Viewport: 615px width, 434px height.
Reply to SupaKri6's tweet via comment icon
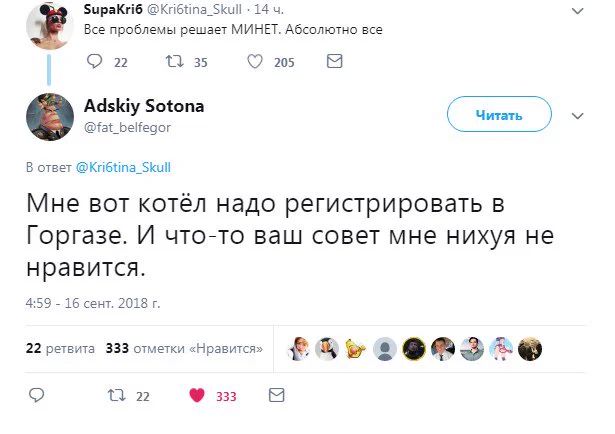pos(95,61)
